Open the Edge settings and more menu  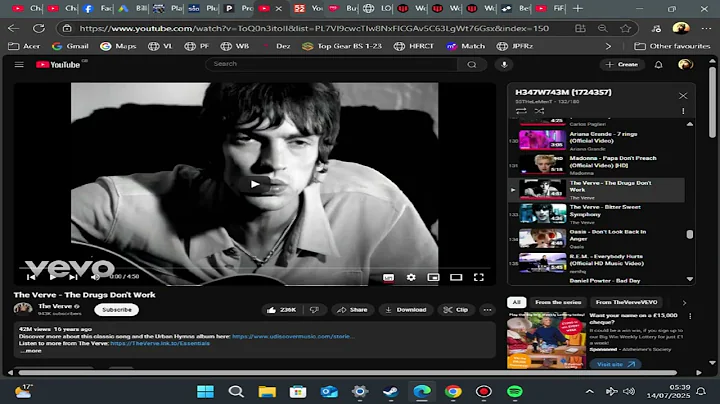click(x=706, y=28)
